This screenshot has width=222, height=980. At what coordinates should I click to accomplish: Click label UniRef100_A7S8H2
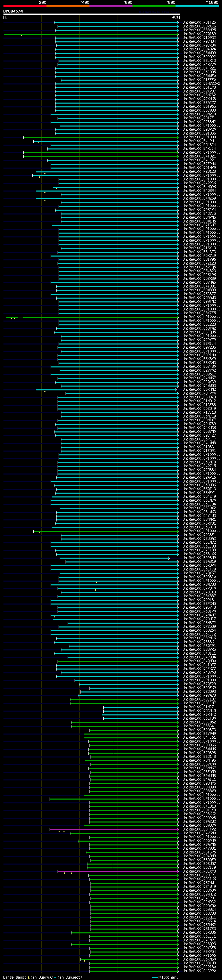coord(199,122)
